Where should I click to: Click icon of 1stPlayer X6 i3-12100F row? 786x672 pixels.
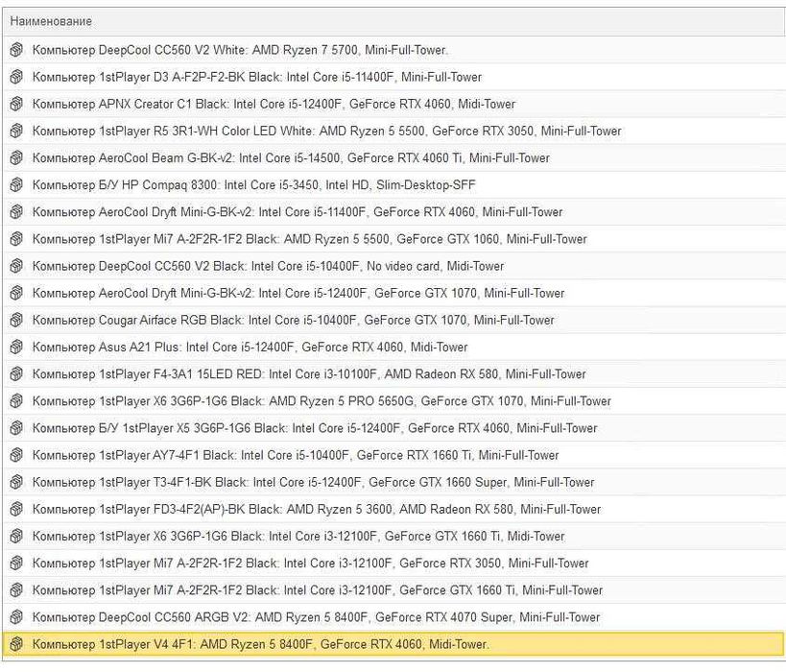pos(16,537)
